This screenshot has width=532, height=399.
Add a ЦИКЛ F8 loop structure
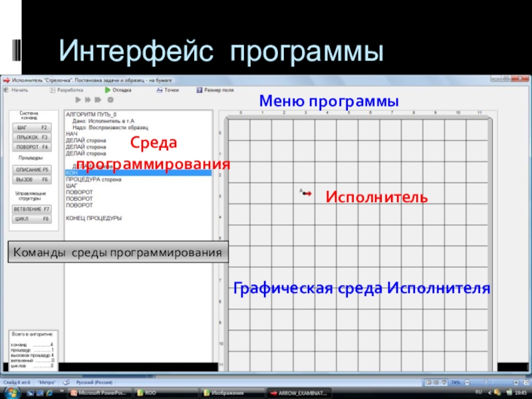click(32, 219)
